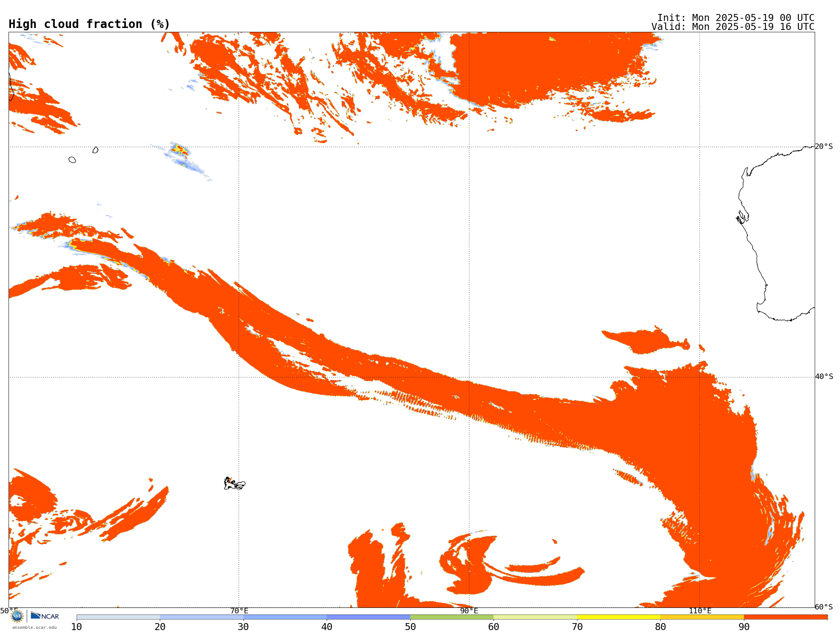Pick the 80-90 amber colorbar segment
Image resolution: width=840 pixels, height=632 pixels.
tap(702, 617)
